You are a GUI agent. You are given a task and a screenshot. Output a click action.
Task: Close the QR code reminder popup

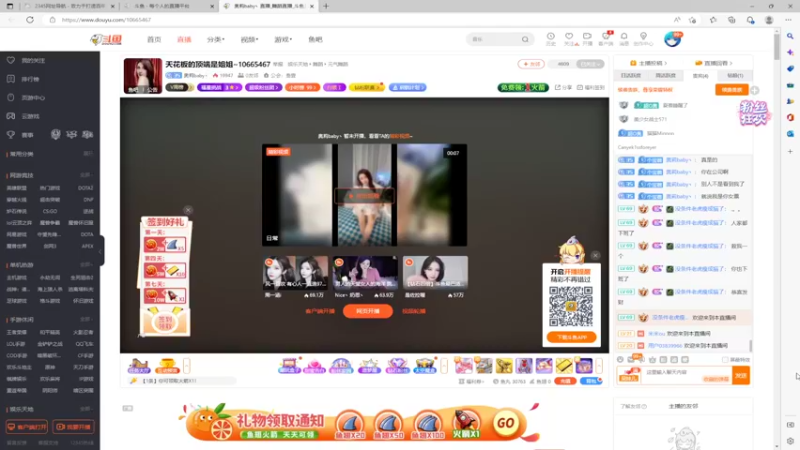tap(595, 255)
